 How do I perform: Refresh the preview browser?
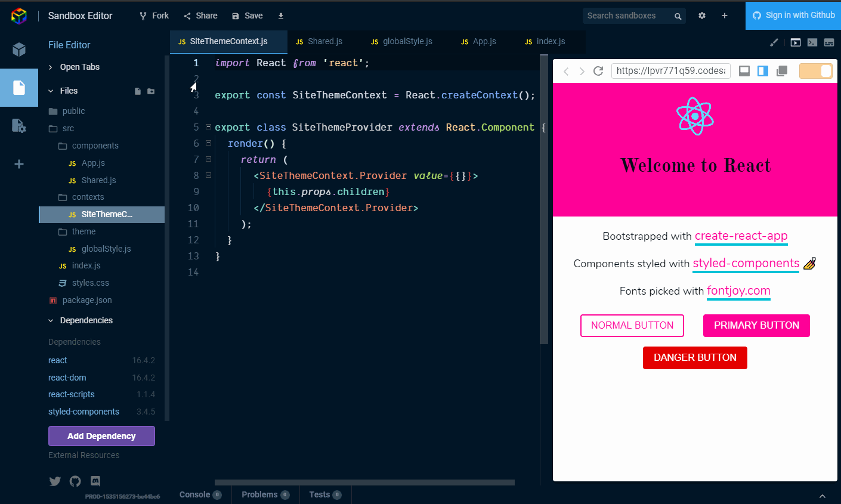point(598,71)
